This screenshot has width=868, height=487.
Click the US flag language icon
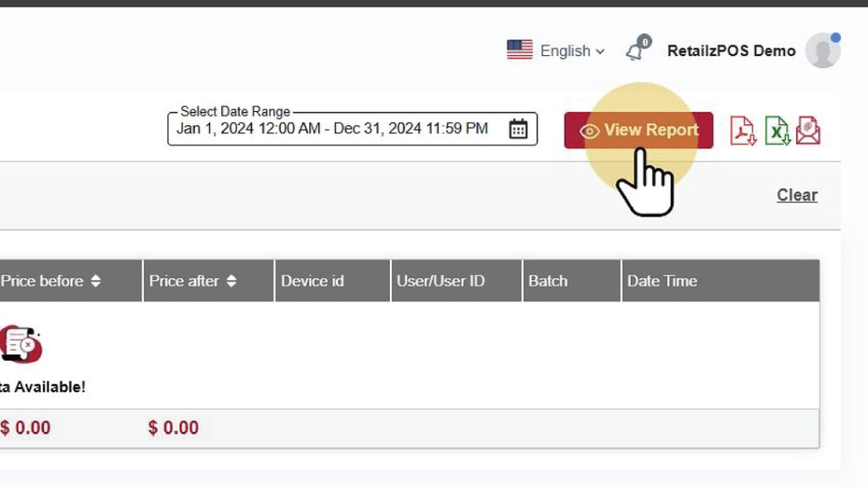pos(520,50)
